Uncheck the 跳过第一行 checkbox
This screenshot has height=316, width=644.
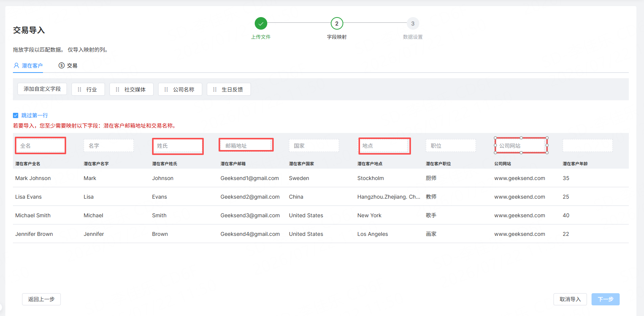16,115
